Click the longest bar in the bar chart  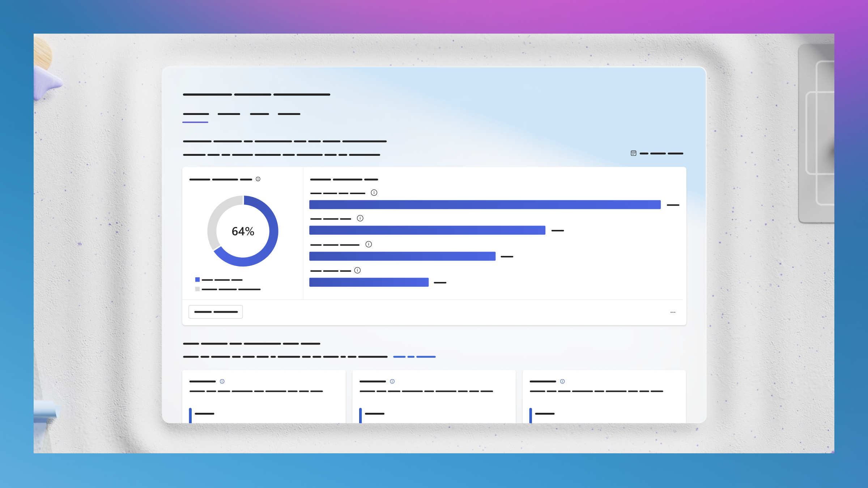[485, 205]
